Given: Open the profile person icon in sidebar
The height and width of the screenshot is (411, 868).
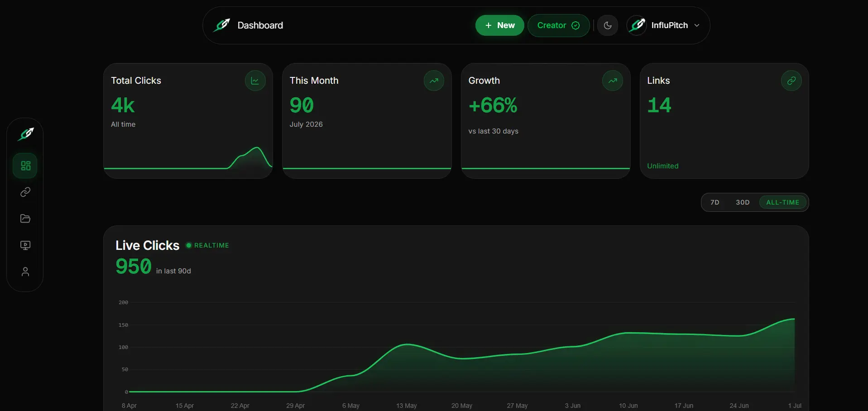Looking at the screenshot, I should click(x=25, y=272).
